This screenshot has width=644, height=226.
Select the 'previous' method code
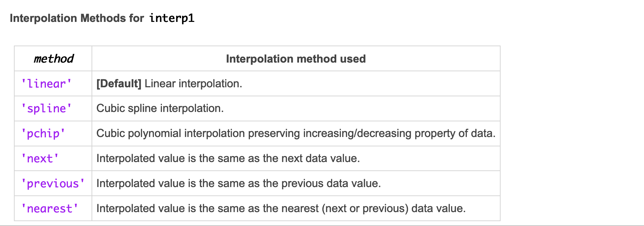pos(53,184)
